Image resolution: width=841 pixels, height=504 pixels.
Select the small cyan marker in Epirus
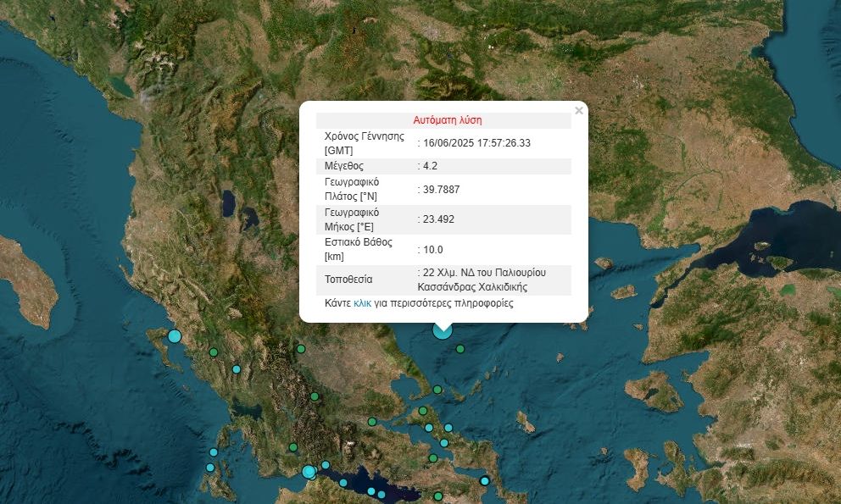(237, 369)
